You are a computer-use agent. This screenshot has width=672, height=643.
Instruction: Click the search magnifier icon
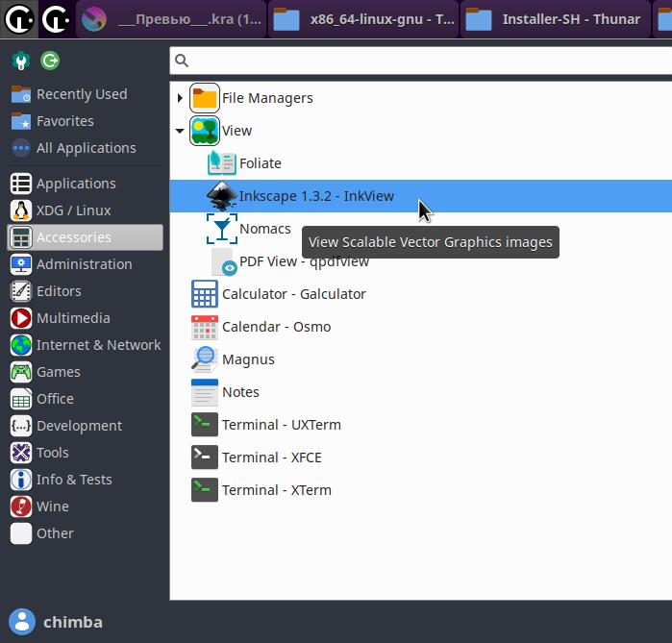(182, 61)
